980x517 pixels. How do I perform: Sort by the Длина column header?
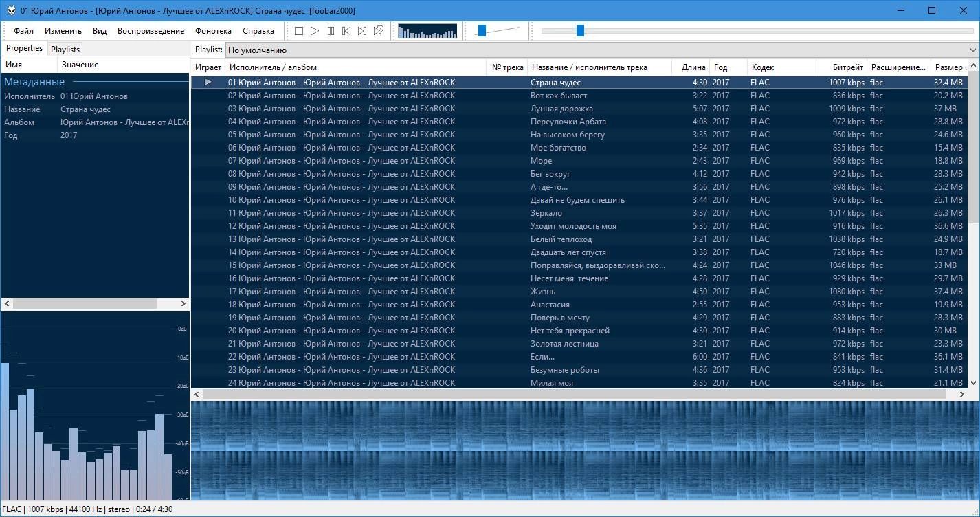pos(691,67)
